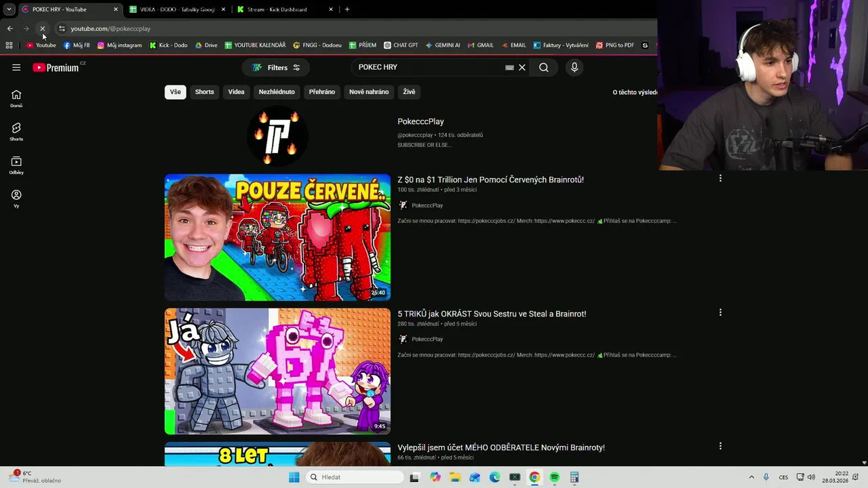Open on-screen keyboard in search box
Image resolution: width=868 pixels, height=488 pixels.
coord(509,67)
